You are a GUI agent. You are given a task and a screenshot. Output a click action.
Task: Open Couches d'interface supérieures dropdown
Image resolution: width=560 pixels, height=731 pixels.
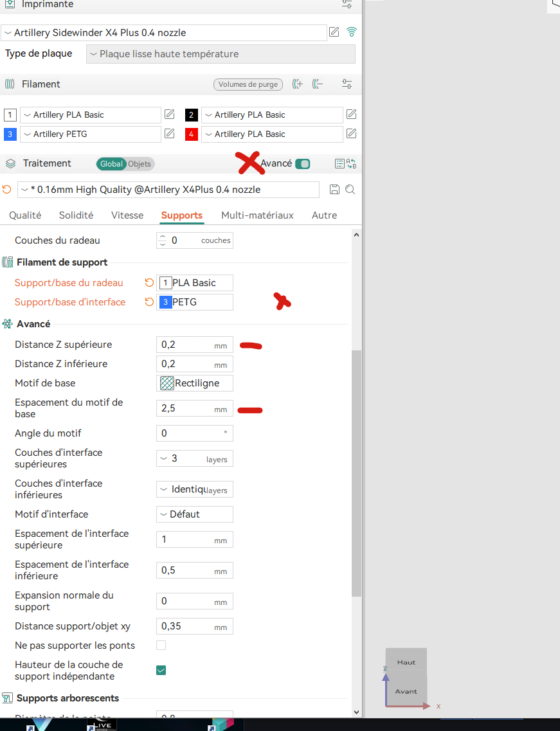click(194, 459)
